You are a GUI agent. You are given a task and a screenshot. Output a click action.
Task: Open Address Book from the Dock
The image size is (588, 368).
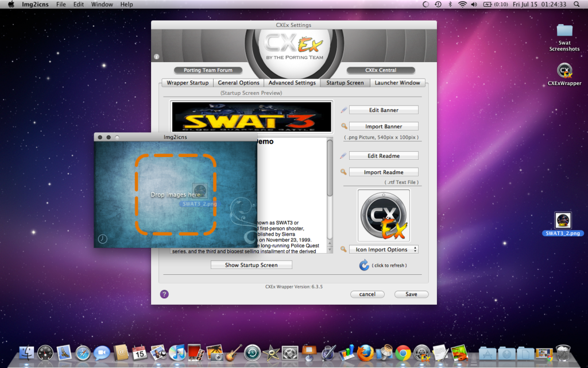pyautogui.click(x=121, y=354)
